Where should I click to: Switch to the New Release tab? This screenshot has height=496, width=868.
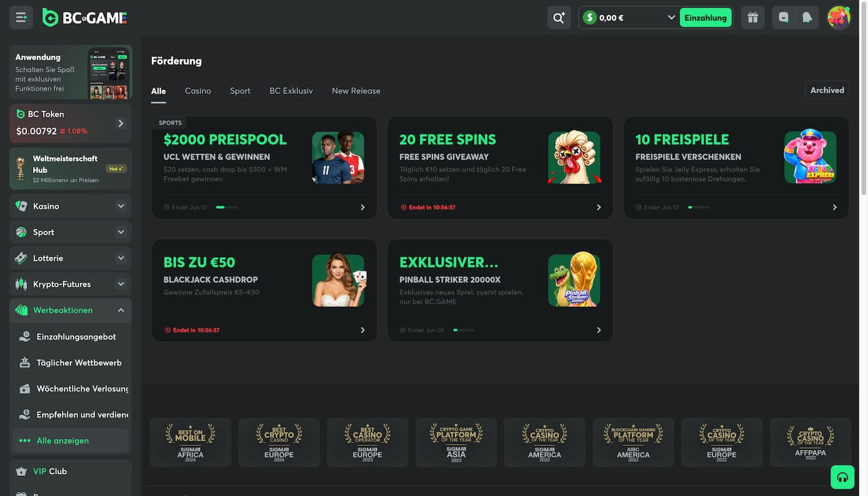356,91
